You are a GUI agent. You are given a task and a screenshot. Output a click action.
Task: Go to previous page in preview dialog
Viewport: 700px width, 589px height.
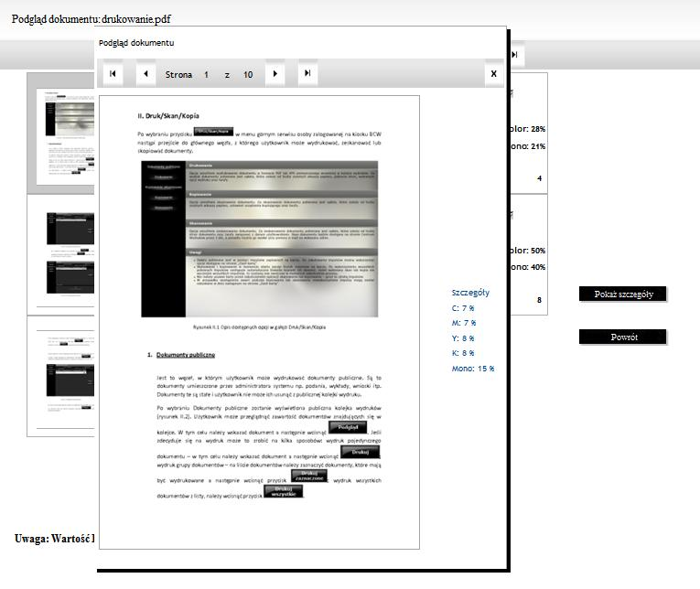coord(145,73)
